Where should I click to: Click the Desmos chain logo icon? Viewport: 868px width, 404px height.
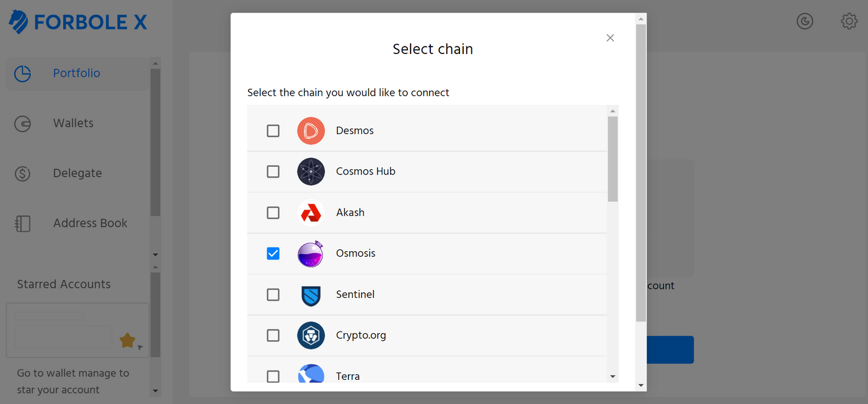(x=311, y=131)
